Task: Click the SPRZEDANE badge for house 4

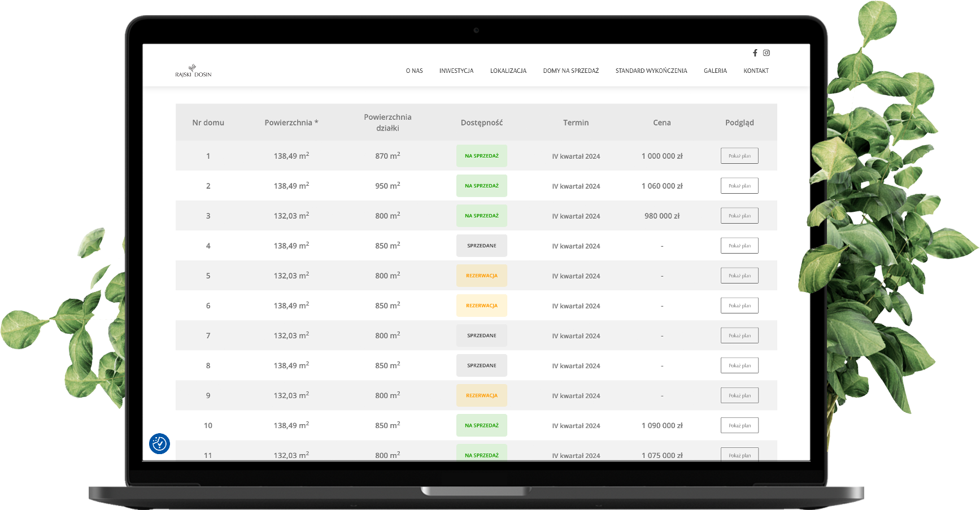Action: pyautogui.click(x=481, y=246)
